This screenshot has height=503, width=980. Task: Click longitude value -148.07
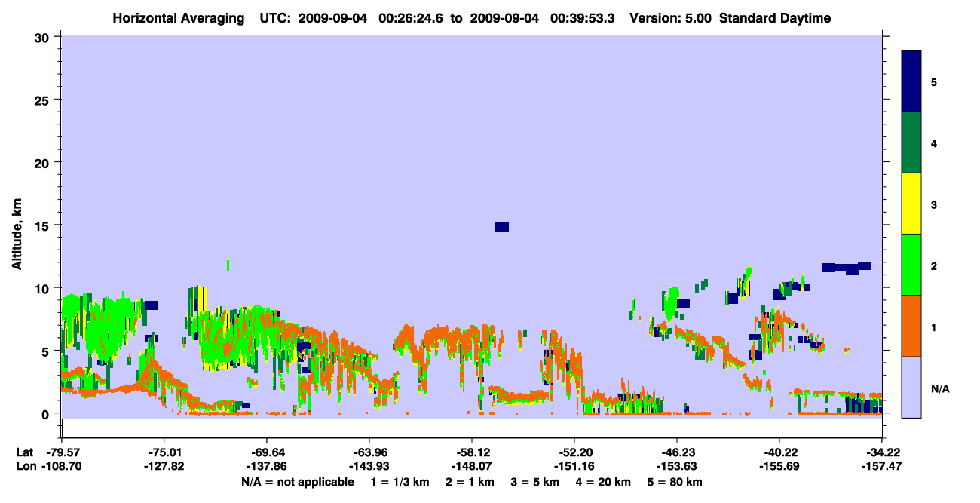click(472, 466)
